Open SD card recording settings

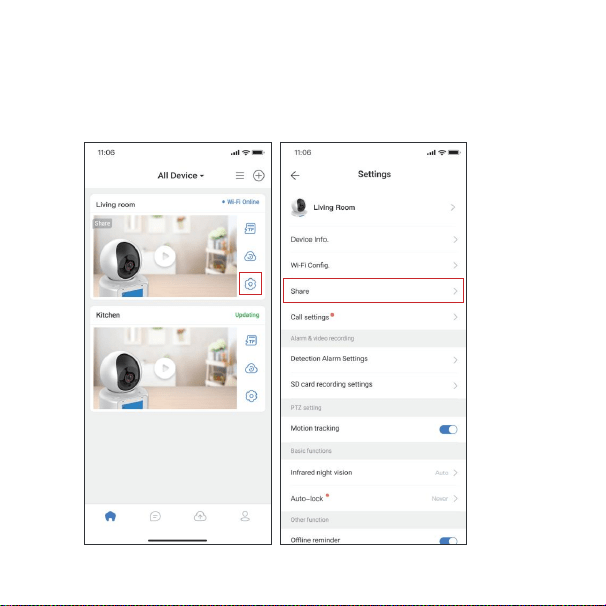(x=373, y=385)
